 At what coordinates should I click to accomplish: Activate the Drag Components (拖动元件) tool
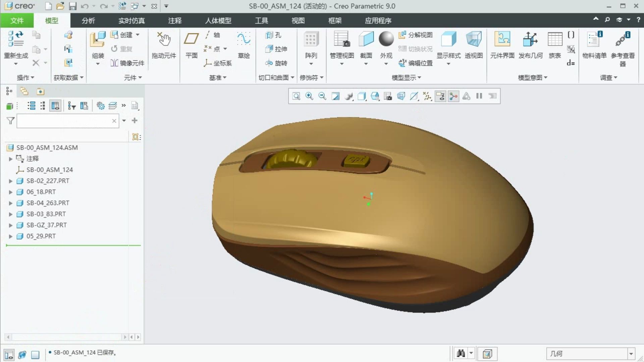tap(164, 40)
